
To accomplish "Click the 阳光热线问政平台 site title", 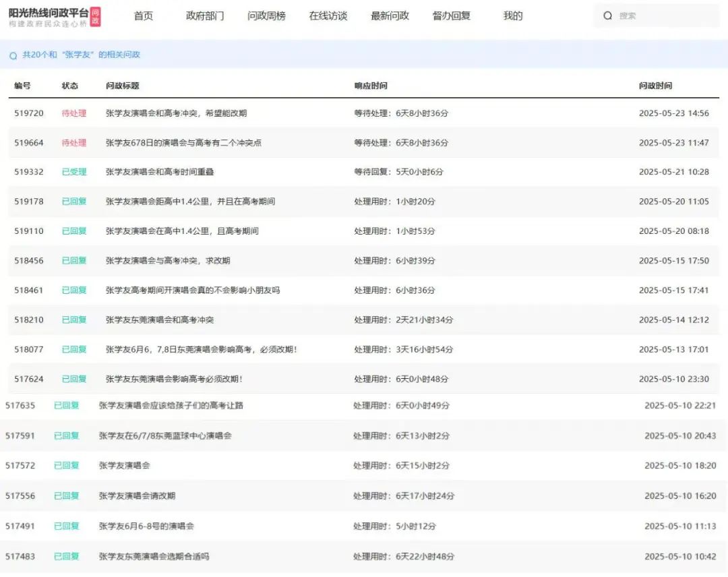I will [49, 13].
